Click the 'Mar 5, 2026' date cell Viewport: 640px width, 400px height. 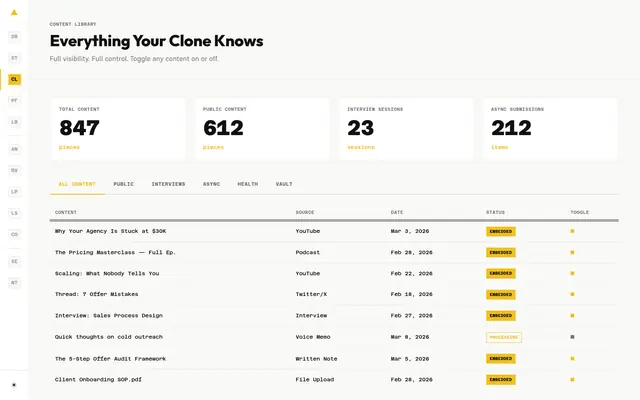(x=410, y=359)
